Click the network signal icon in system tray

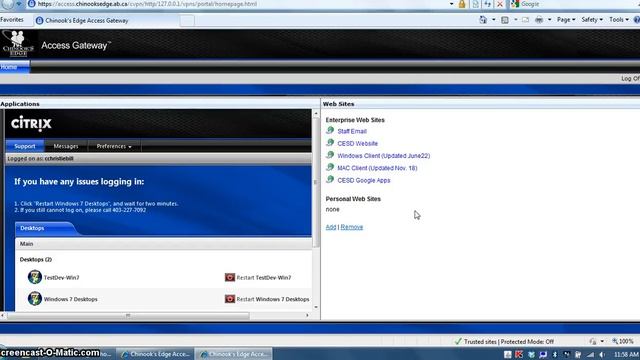591,354
